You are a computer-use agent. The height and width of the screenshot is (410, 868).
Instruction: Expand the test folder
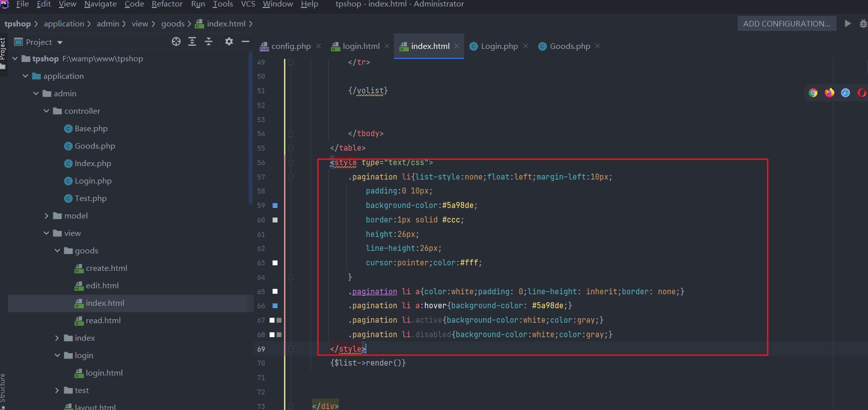click(57, 390)
